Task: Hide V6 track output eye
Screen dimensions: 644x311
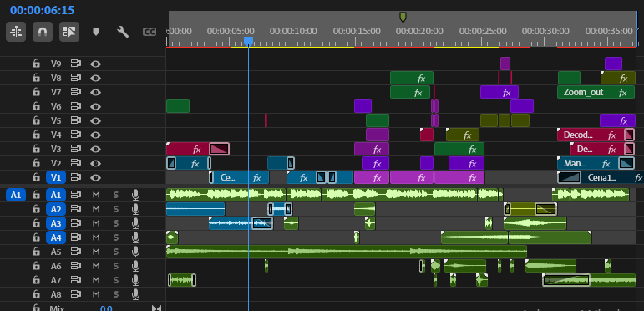Action: [x=96, y=106]
